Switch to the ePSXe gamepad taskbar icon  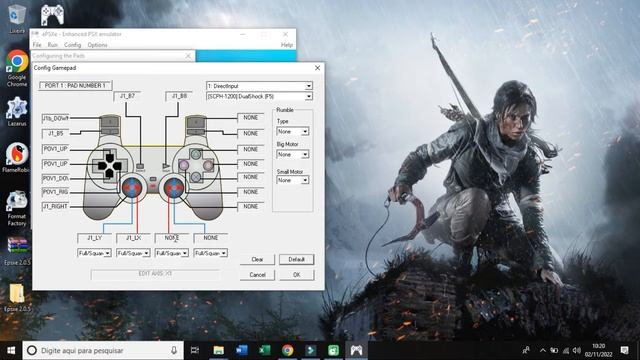(x=356, y=350)
